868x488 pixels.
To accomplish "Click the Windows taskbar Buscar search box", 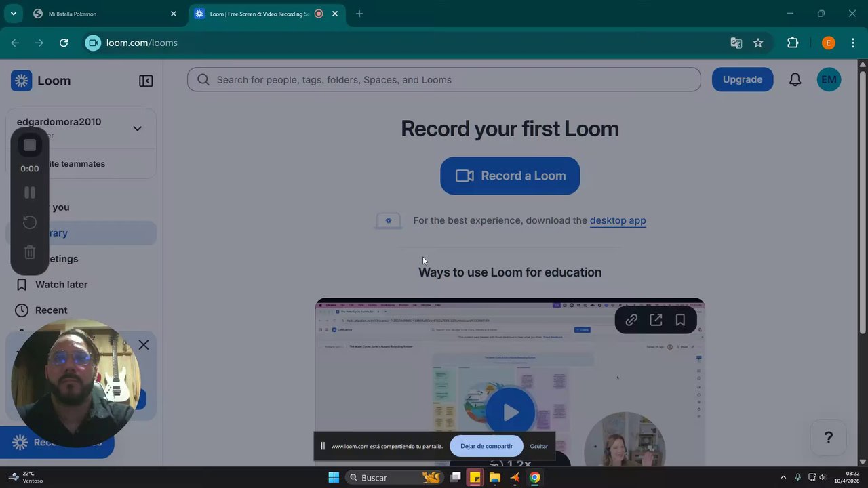I will click(x=394, y=478).
